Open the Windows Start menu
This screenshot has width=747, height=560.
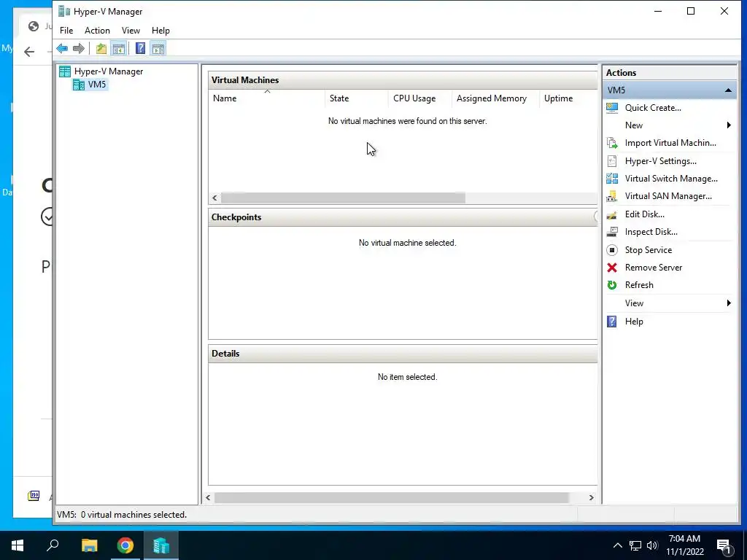[18, 545]
